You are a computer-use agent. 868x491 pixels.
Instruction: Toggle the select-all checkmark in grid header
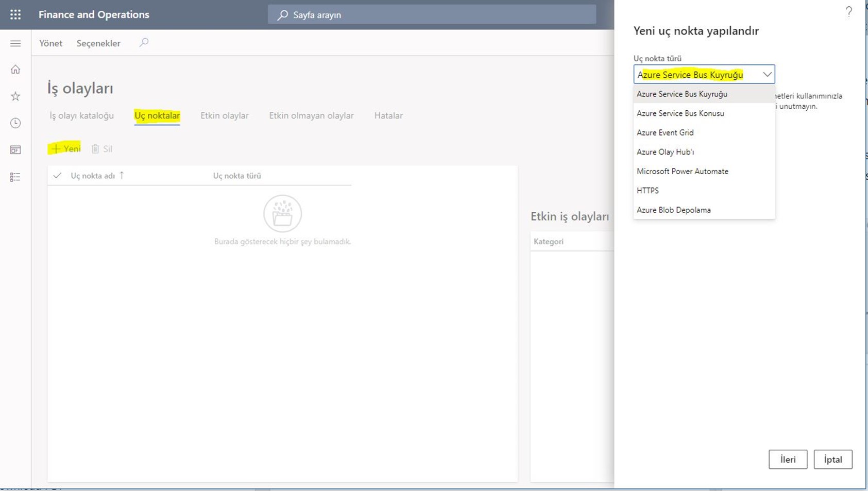click(x=57, y=176)
